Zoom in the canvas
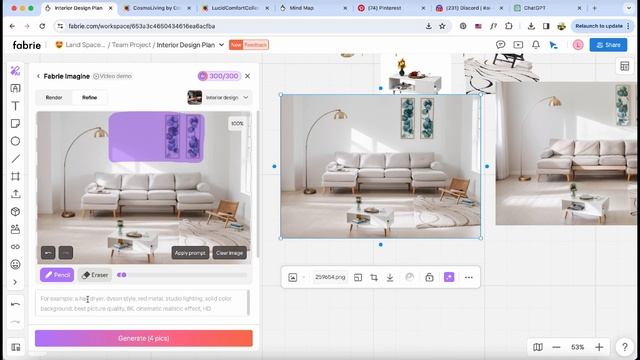640x360 pixels. tap(599, 347)
